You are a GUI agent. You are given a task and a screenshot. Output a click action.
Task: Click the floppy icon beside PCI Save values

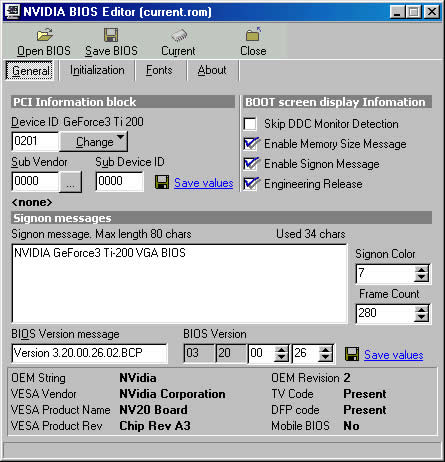tap(162, 183)
